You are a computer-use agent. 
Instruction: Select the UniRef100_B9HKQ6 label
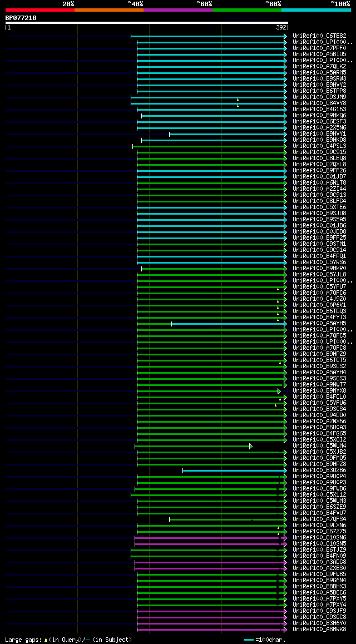point(319,116)
